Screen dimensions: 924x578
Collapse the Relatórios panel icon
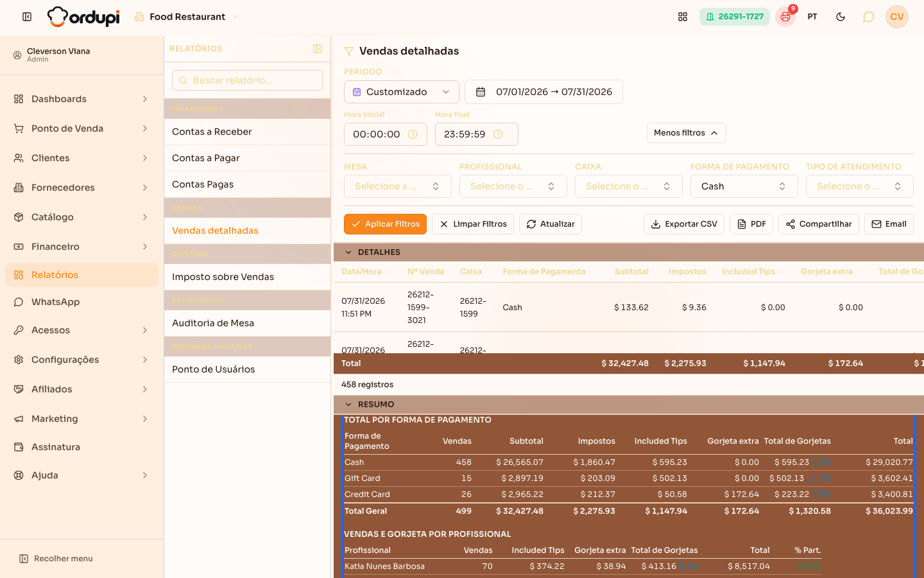click(318, 49)
